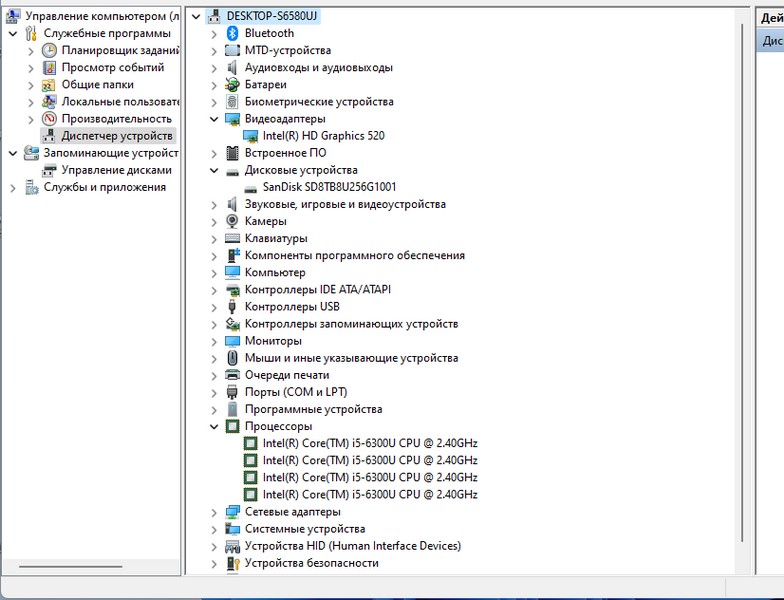
Task: Collapse the Видеоадаптеры category
Action: (214, 119)
